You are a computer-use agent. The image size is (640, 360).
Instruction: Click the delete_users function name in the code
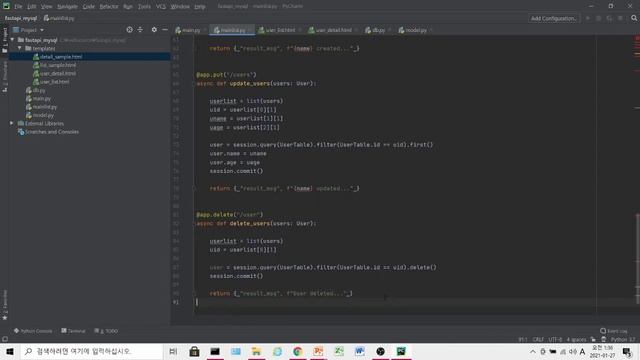pyautogui.click(x=250, y=223)
